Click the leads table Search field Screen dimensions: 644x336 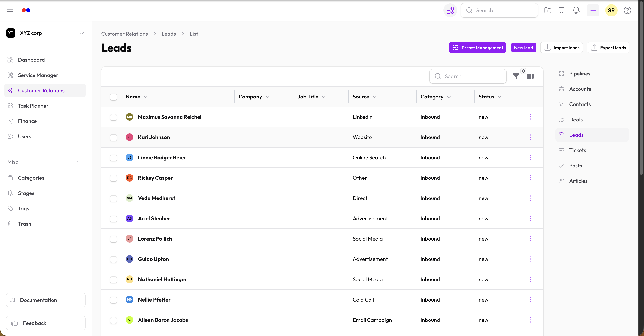click(x=468, y=76)
